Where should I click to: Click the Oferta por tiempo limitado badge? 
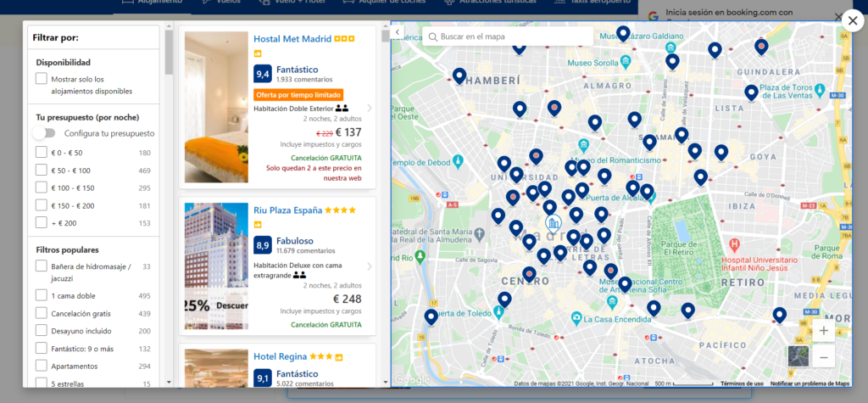point(298,95)
